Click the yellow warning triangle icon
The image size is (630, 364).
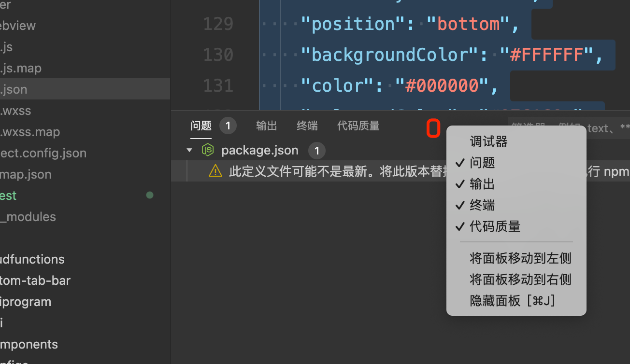pyautogui.click(x=215, y=171)
